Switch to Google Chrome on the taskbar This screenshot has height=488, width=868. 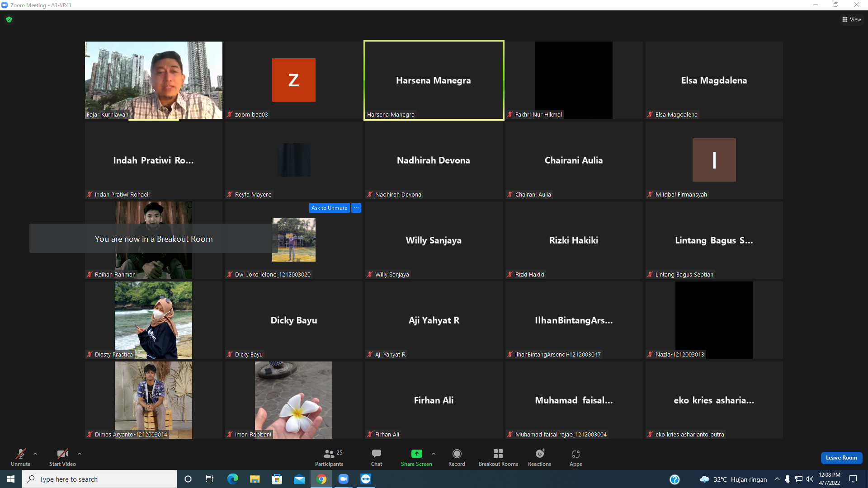point(321,479)
